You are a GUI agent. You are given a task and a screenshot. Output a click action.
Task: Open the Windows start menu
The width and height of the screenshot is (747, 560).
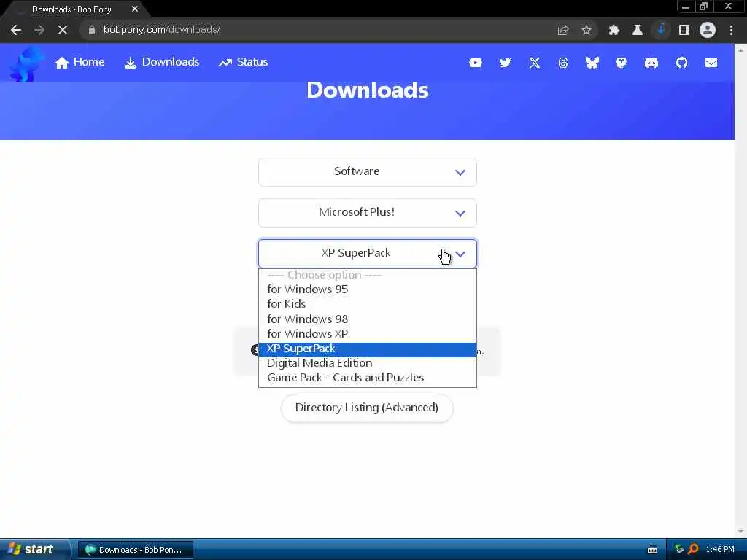pyautogui.click(x=34, y=550)
